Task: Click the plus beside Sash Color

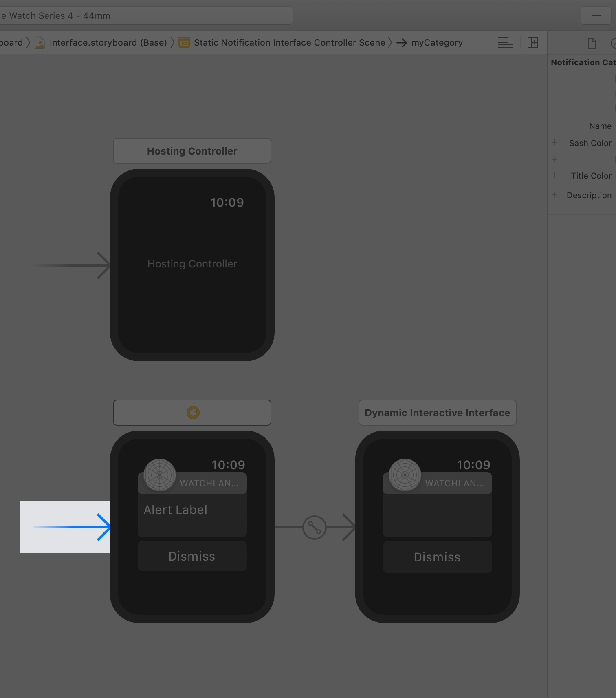Action: coord(554,143)
